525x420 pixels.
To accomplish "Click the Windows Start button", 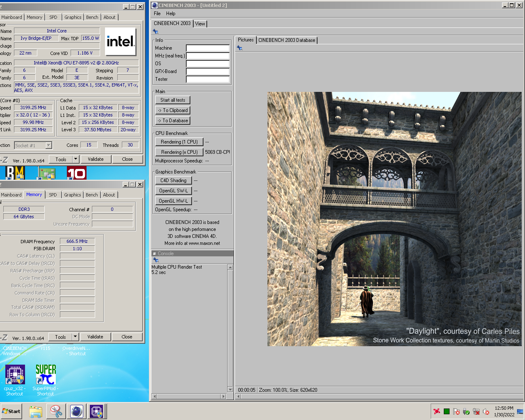I will (x=11, y=411).
